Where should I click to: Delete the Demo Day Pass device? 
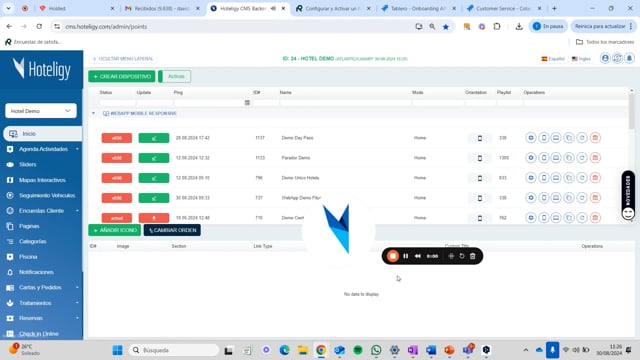[x=595, y=138]
